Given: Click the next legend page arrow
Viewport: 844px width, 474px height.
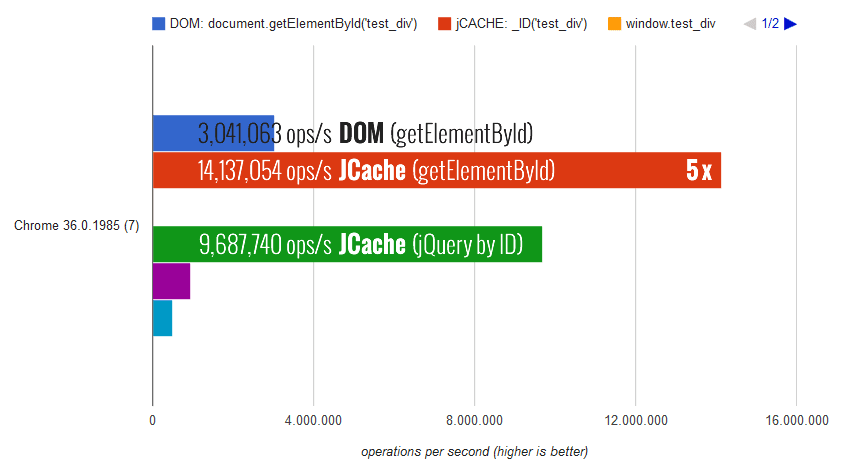Looking at the screenshot, I should tap(790, 24).
